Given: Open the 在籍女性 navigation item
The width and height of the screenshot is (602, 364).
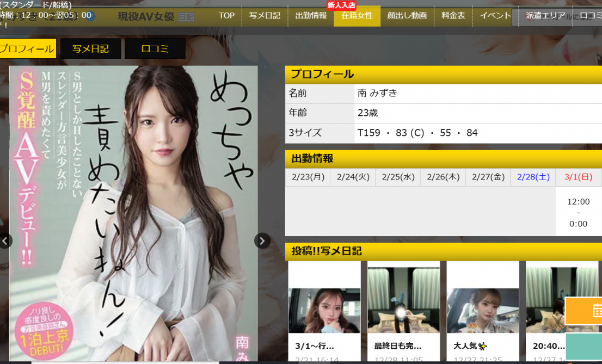Looking at the screenshot, I should point(357,16).
